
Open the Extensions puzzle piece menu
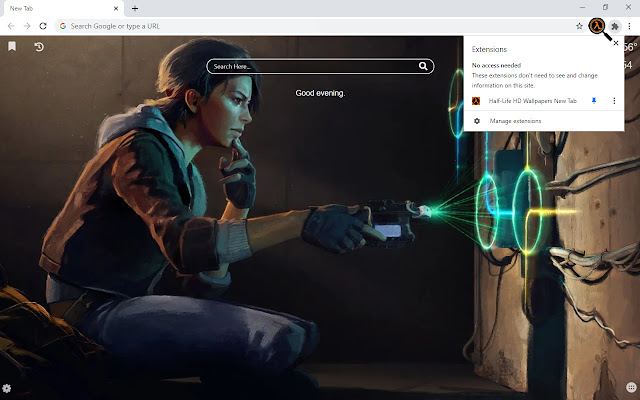click(615, 26)
